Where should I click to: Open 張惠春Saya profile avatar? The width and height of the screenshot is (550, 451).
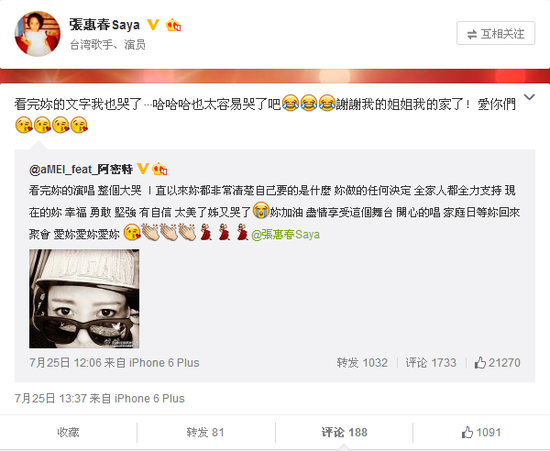pyautogui.click(x=38, y=34)
